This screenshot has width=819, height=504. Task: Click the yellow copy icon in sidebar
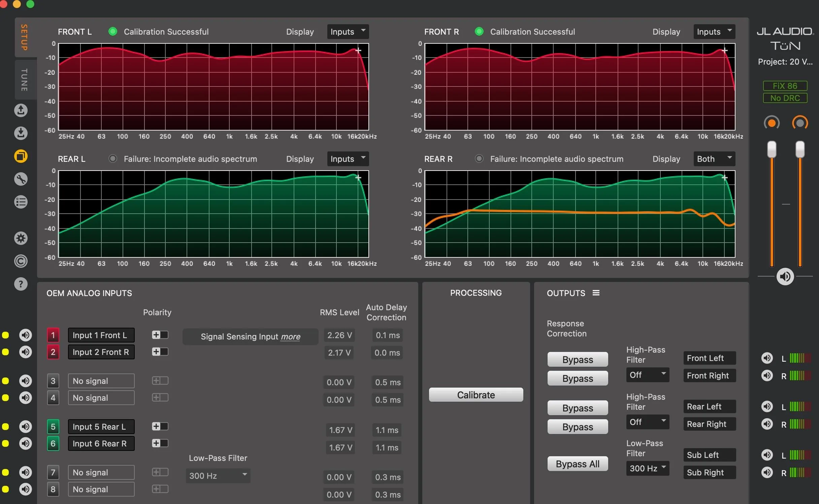pos(21,156)
